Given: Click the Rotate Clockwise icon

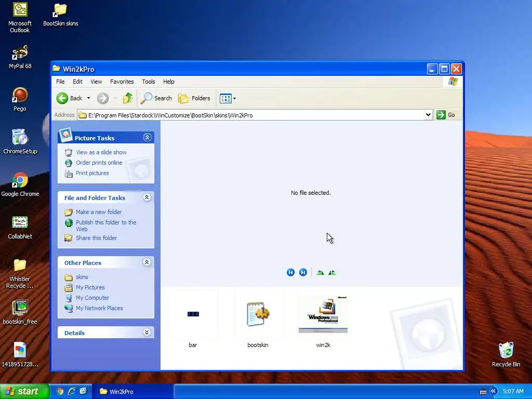Looking at the screenshot, I should click(x=320, y=272).
